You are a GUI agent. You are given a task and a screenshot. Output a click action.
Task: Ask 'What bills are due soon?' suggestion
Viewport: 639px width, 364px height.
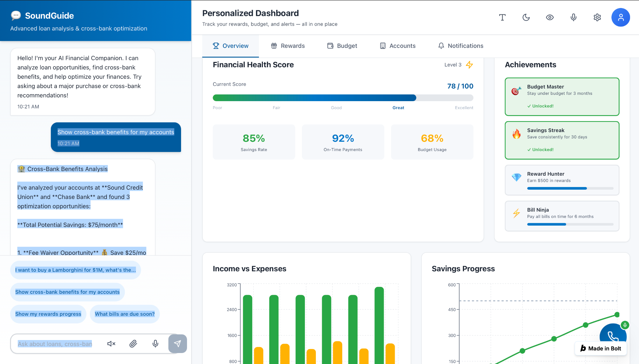(124, 314)
